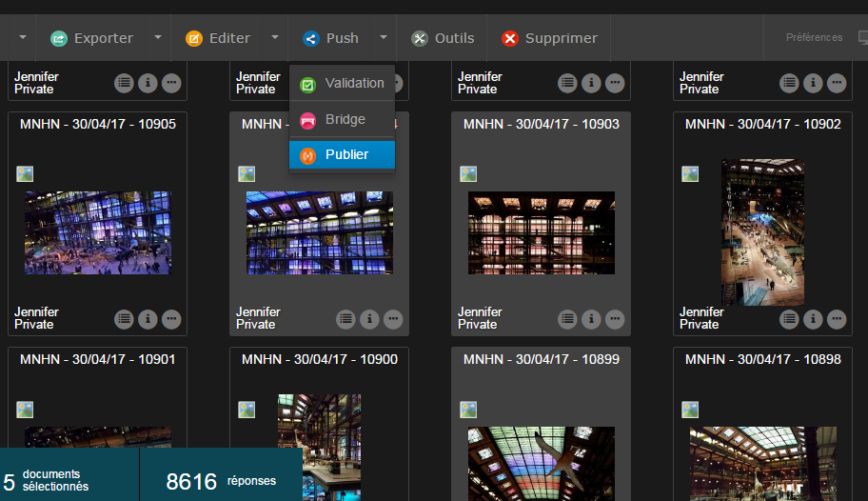
Task: Collapse the Push dropdown arrow
Action: (x=383, y=38)
